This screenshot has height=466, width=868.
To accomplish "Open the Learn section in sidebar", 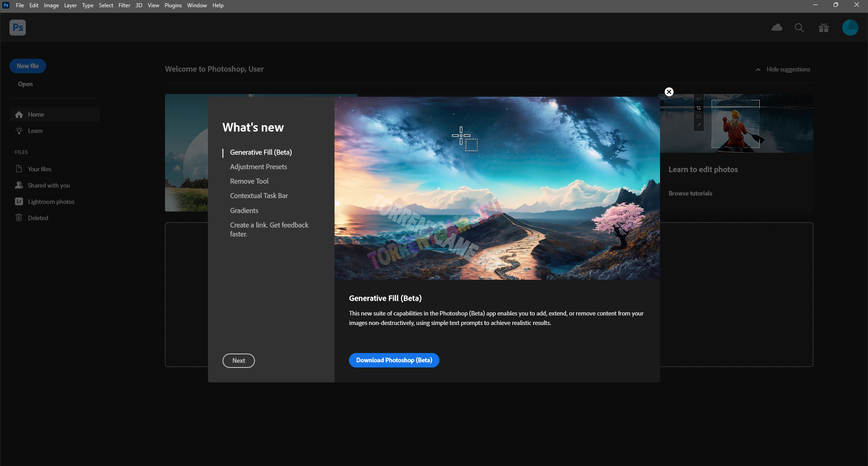I will click(35, 131).
